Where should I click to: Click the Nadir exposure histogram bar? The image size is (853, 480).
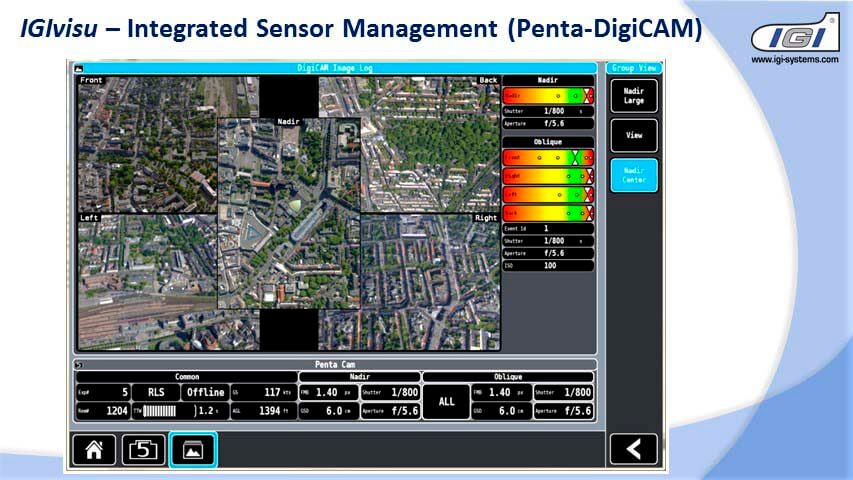pyautogui.click(x=548, y=96)
